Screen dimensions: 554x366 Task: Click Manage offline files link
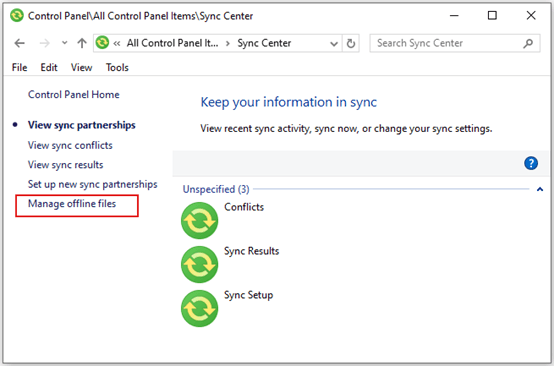pyautogui.click(x=72, y=204)
